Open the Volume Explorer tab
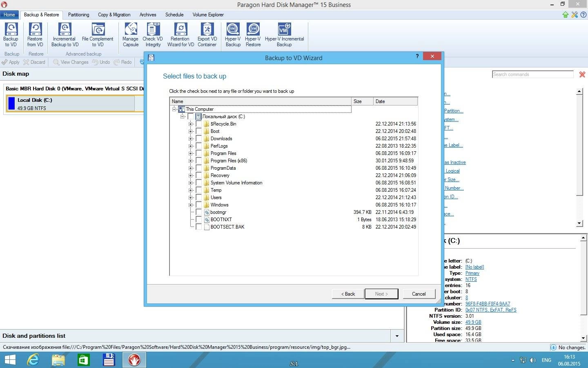The height and width of the screenshot is (368, 588). point(208,15)
